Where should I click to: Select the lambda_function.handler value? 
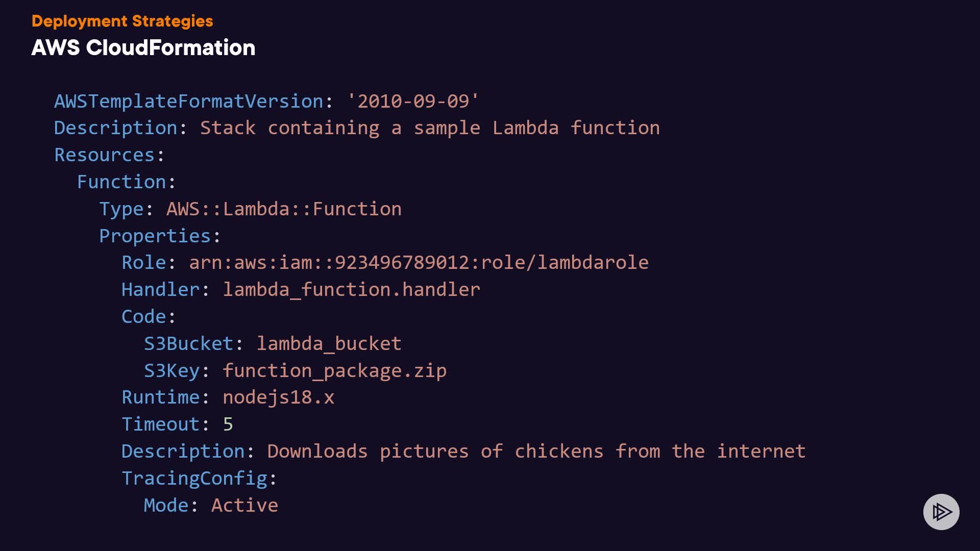(x=351, y=289)
